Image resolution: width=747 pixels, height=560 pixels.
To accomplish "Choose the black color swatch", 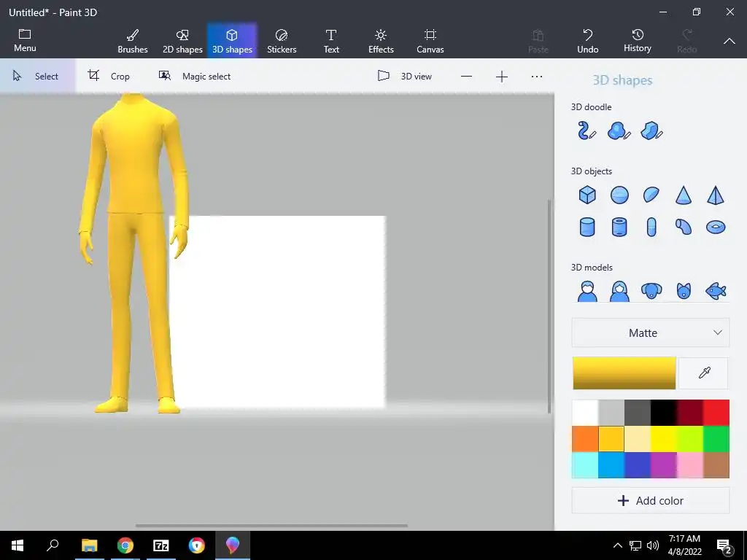I will [x=664, y=413].
